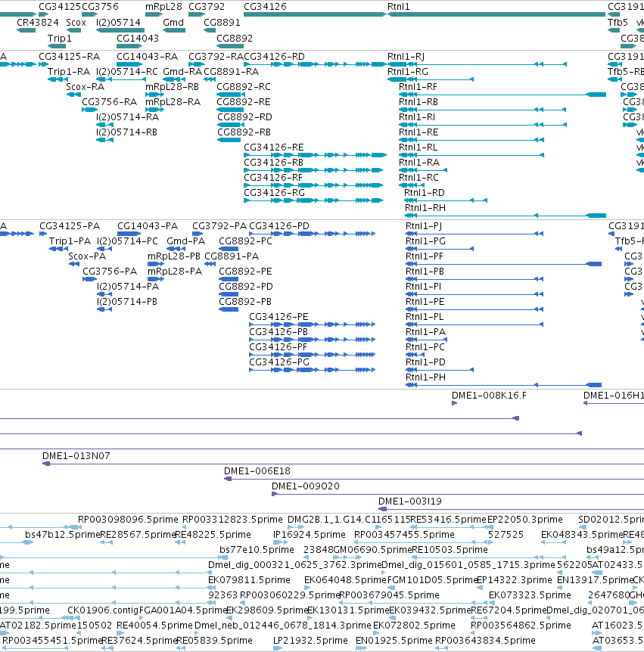Select EST EP22050.3prime
The image size is (644, 652).
click(x=524, y=520)
